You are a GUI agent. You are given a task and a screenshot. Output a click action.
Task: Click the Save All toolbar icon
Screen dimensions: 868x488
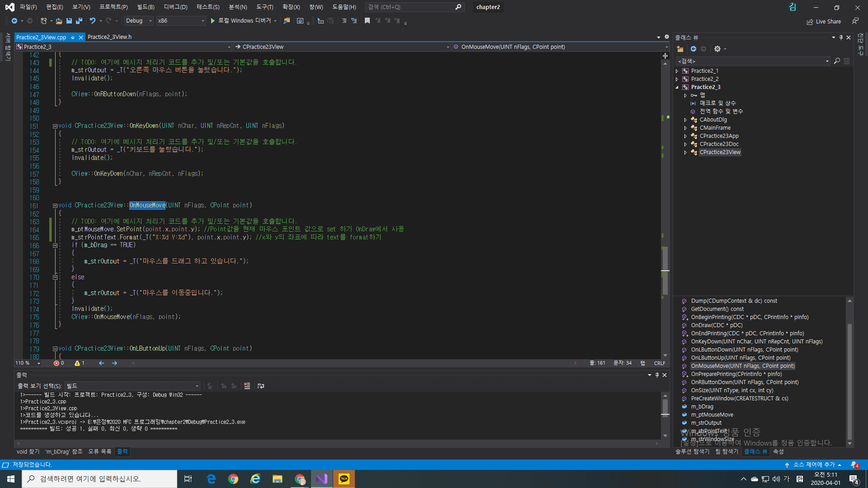[x=79, y=21]
